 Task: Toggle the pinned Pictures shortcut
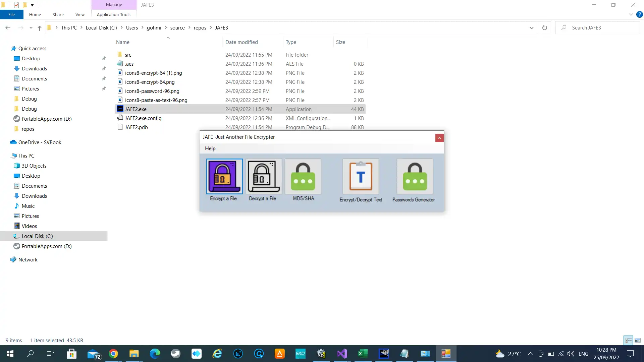(104, 88)
